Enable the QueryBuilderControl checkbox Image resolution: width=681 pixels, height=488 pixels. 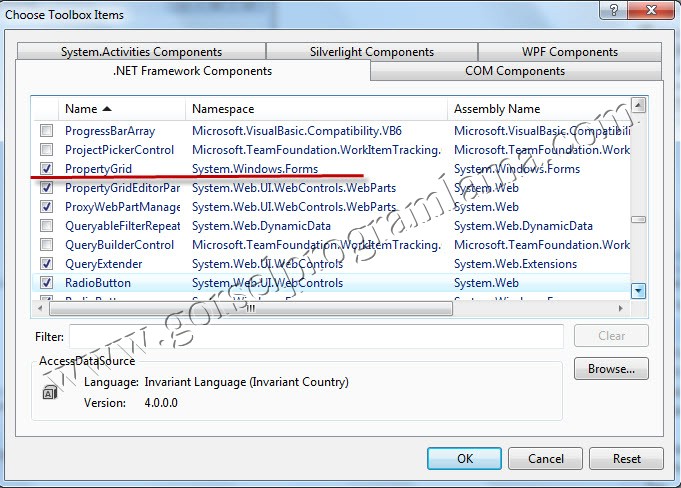[x=46, y=245]
